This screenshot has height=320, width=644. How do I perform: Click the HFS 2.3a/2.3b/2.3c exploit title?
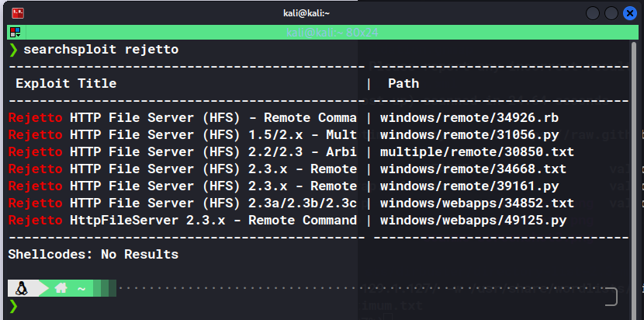tap(183, 203)
